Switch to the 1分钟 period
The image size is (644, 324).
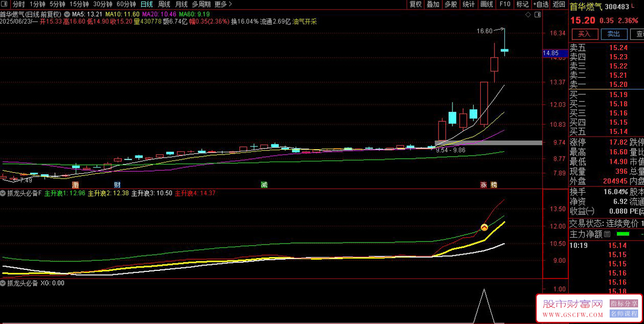[38, 4]
